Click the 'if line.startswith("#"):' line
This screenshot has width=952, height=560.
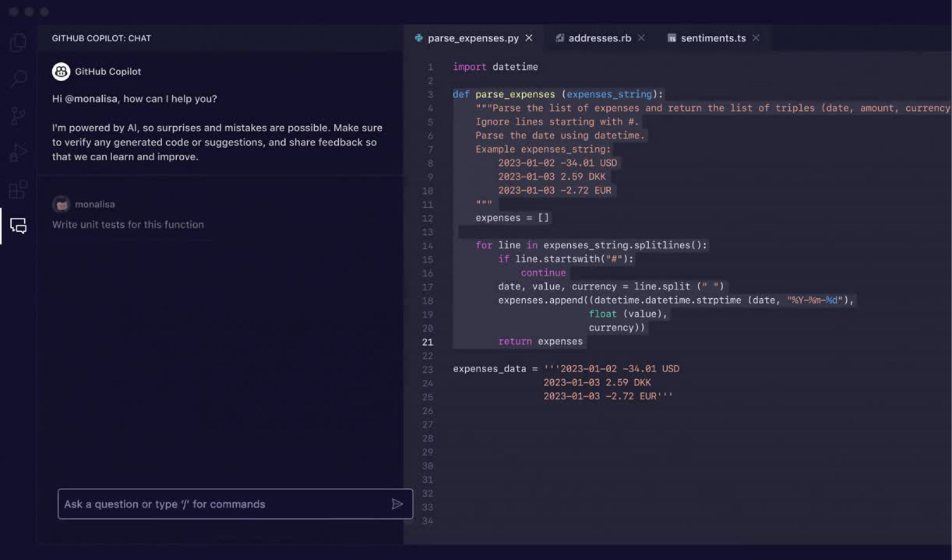click(x=566, y=259)
